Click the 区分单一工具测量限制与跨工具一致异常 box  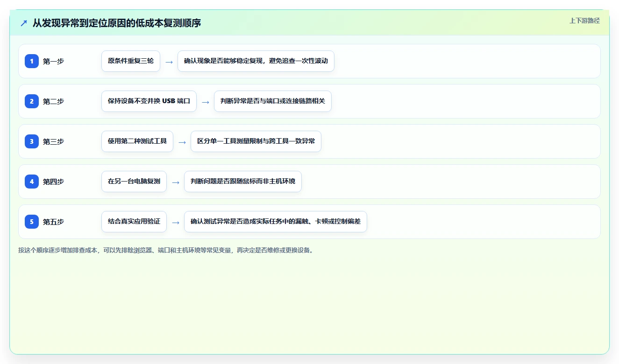256,141
